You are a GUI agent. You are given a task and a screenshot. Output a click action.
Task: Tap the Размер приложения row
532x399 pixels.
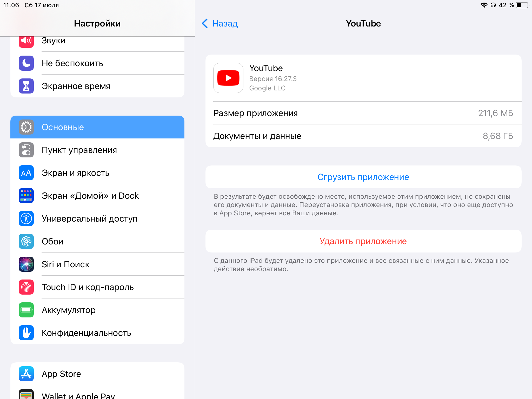363,113
